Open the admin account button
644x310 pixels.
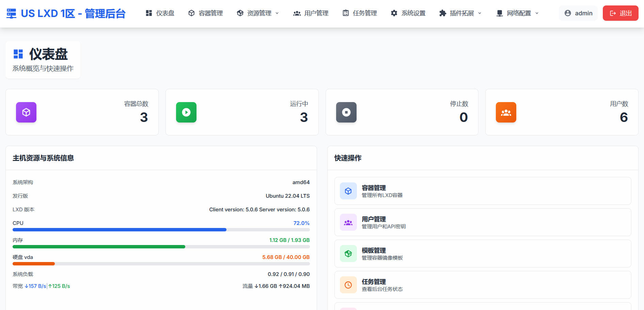pyautogui.click(x=578, y=13)
